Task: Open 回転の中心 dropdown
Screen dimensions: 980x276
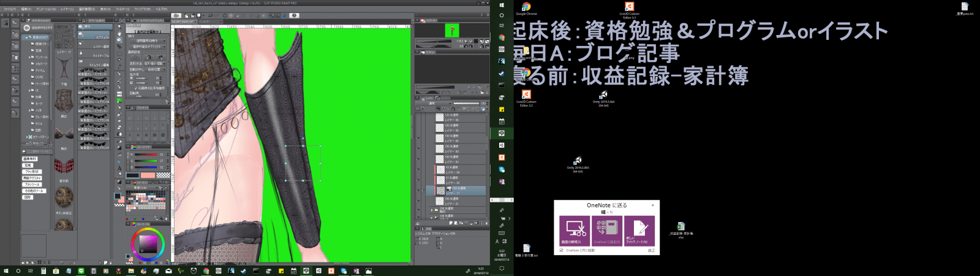Action: click(x=155, y=69)
